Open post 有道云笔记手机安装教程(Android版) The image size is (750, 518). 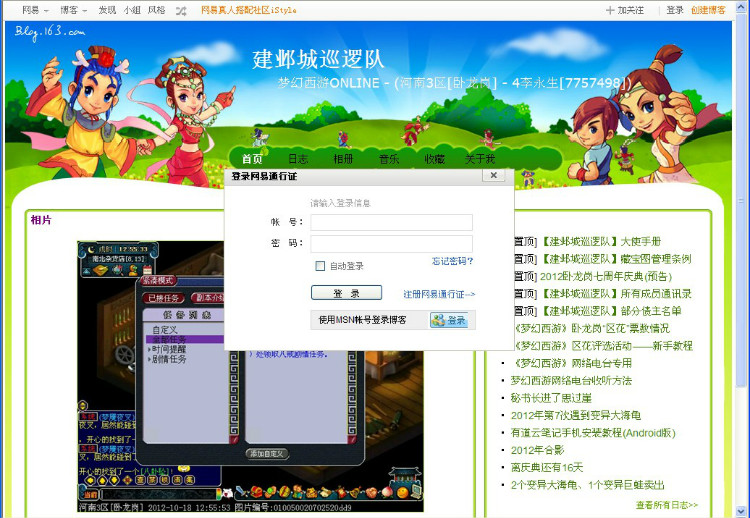coord(593,433)
